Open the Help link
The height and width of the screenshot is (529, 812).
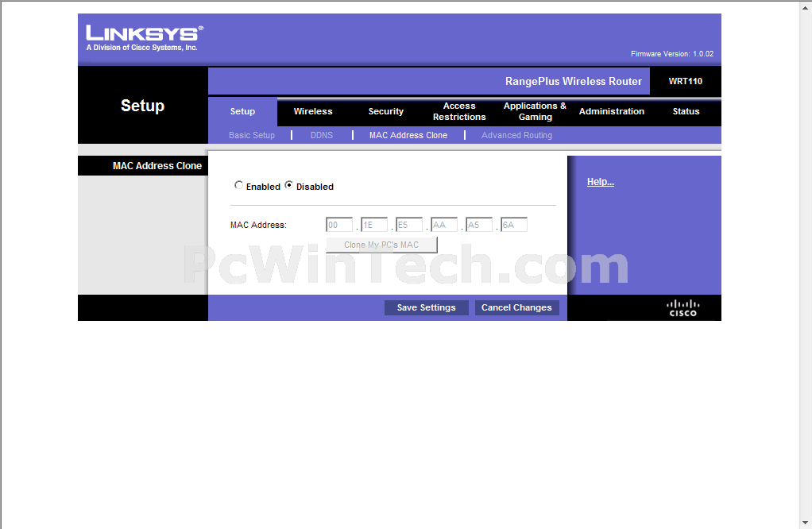(600, 182)
